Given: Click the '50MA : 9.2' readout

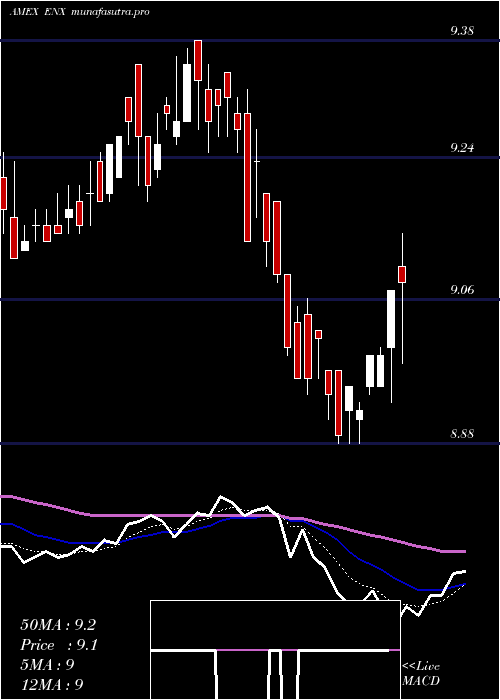Looking at the screenshot, I should (x=58, y=625).
